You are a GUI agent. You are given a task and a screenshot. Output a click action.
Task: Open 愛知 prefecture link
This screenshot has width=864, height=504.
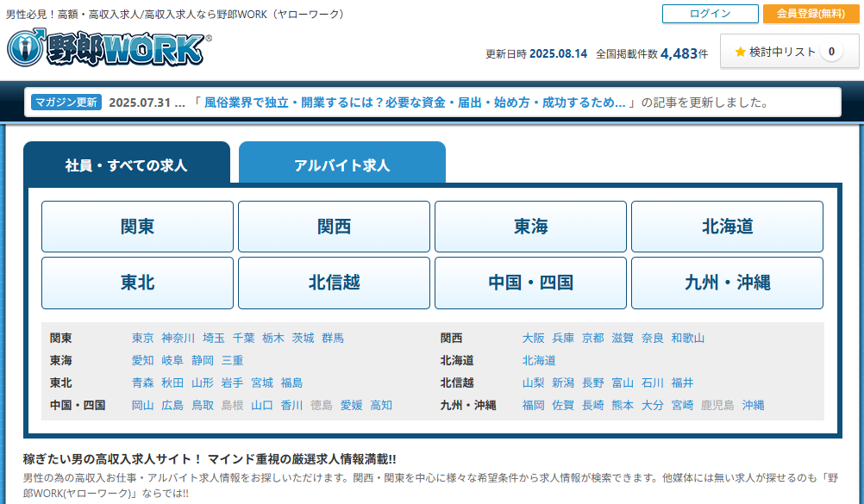coord(143,361)
